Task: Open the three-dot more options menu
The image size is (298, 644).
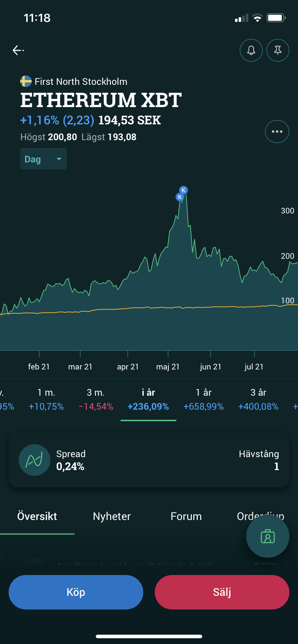Action: pos(277,132)
